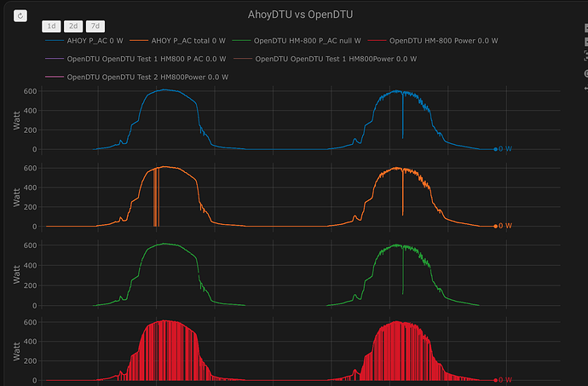Toggle AHOY P_AC total legend trace
Screen dimensions: 588x386
(x=177, y=41)
